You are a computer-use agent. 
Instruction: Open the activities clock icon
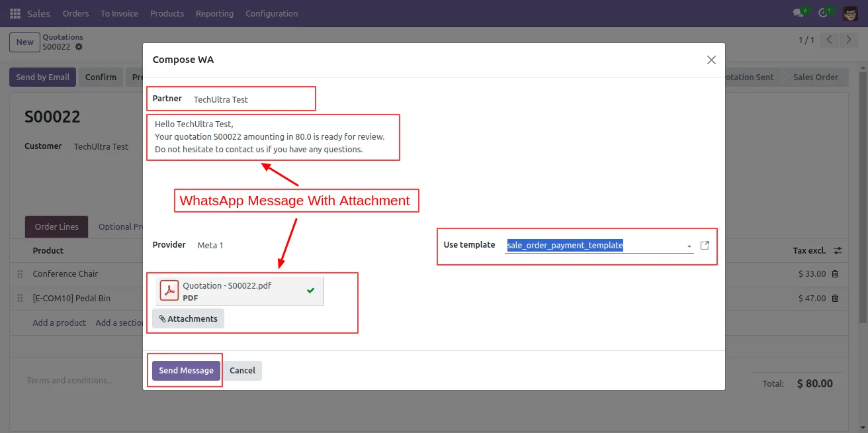point(823,13)
